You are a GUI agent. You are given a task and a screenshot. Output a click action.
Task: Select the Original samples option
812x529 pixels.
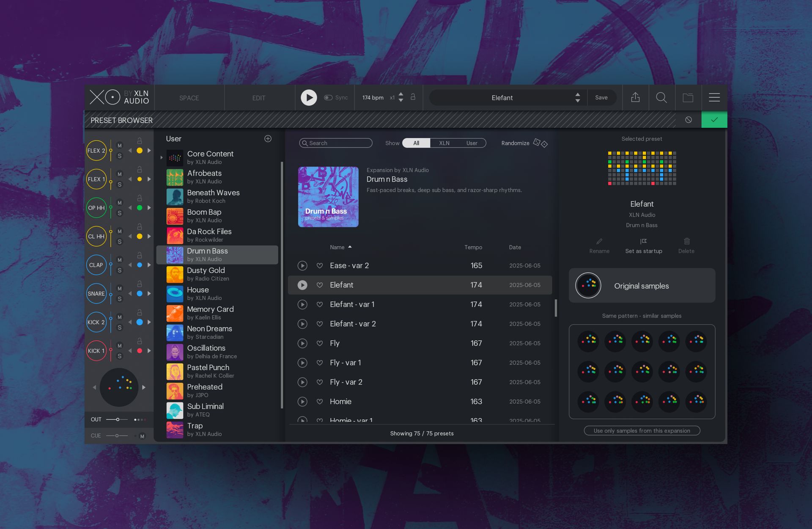click(642, 286)
